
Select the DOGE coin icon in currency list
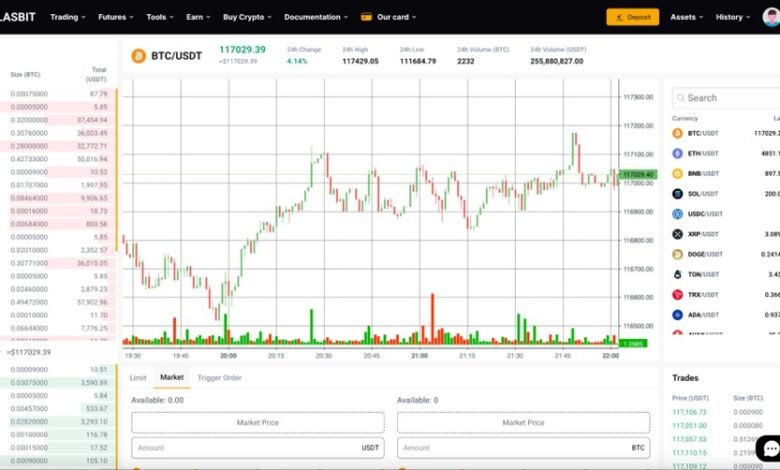pos(678,254)
